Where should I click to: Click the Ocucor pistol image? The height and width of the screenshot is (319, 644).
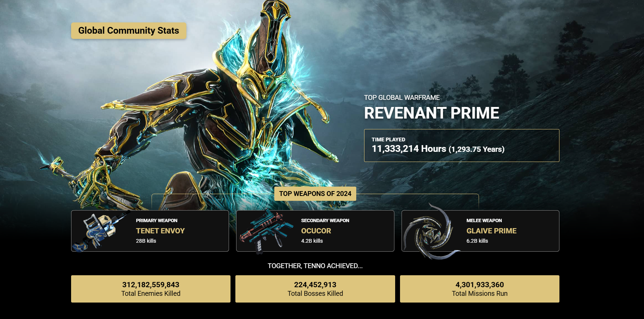point(266,231)
